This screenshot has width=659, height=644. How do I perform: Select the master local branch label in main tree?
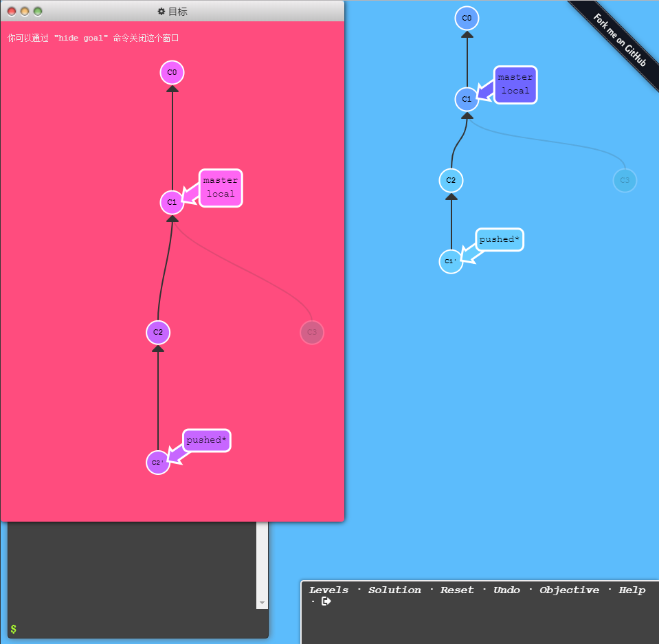pyautogui.click(x=515, y=85)
